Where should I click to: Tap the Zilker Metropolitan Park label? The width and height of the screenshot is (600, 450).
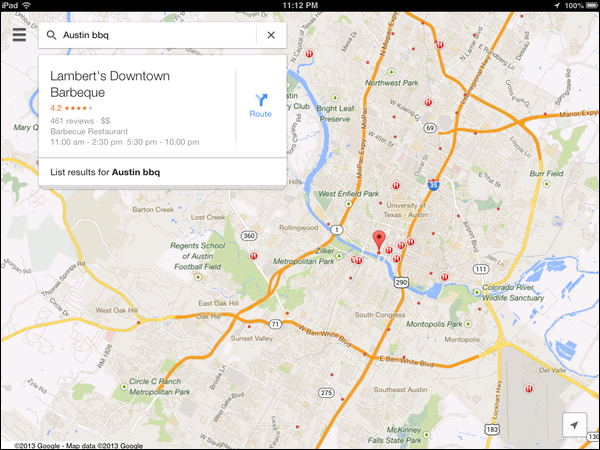304,256
